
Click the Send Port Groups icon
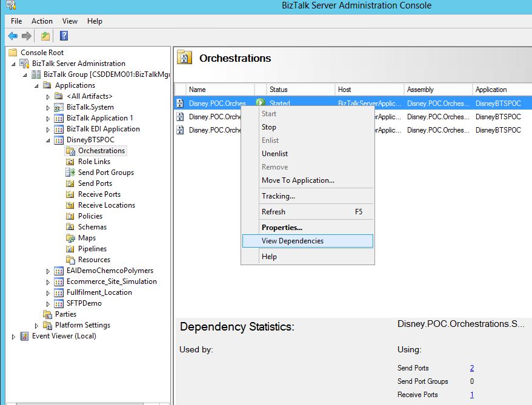[70, 173]
